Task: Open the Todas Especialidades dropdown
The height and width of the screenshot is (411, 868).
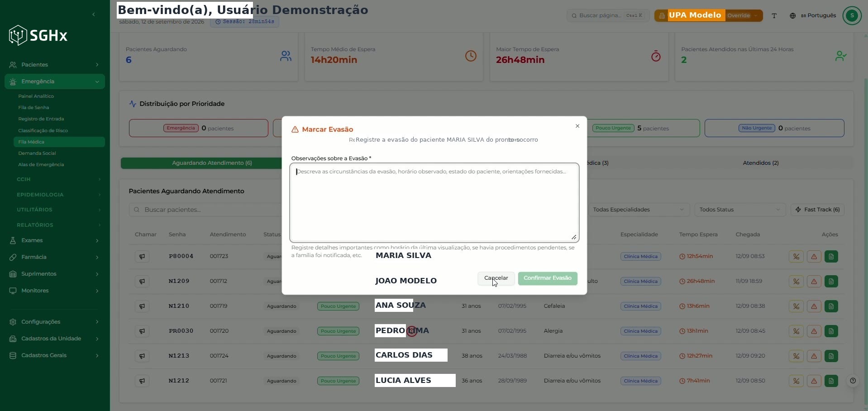Action: pyautogui.click(x=638, y=210)
